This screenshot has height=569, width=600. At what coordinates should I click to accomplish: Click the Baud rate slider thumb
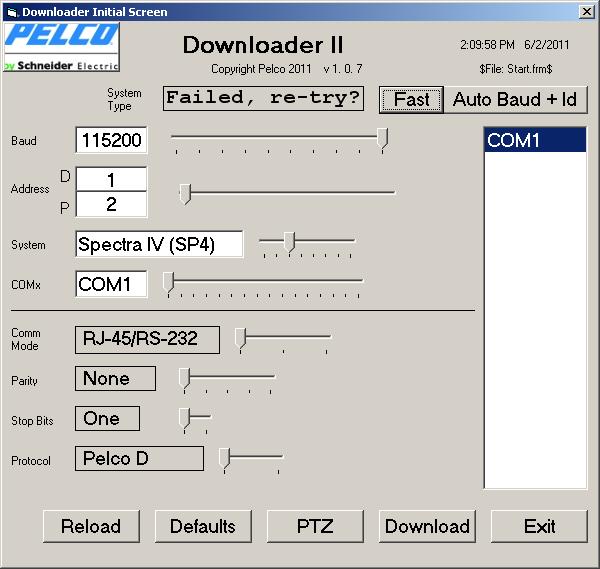382,138
